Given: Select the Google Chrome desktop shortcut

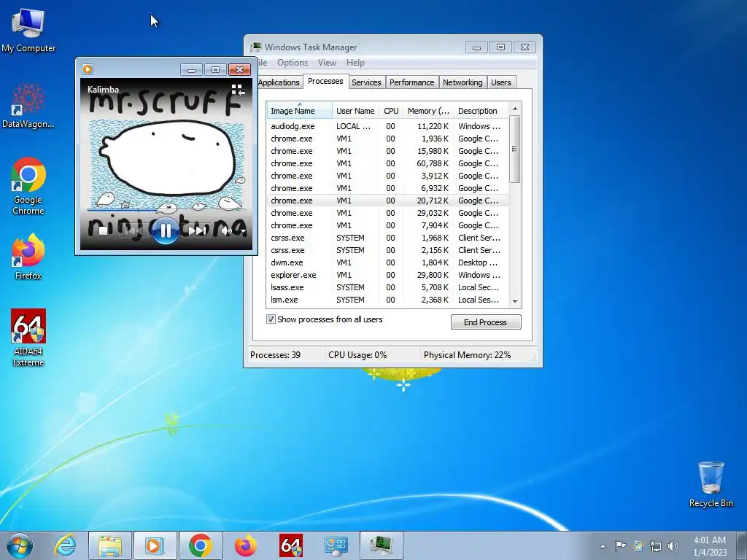Looking at the screenshot, I should [x=28, y=187].
